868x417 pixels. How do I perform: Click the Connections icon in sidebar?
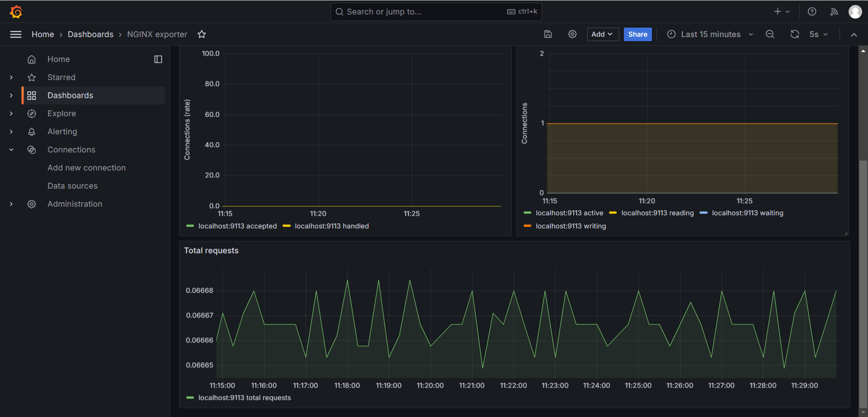32,150
